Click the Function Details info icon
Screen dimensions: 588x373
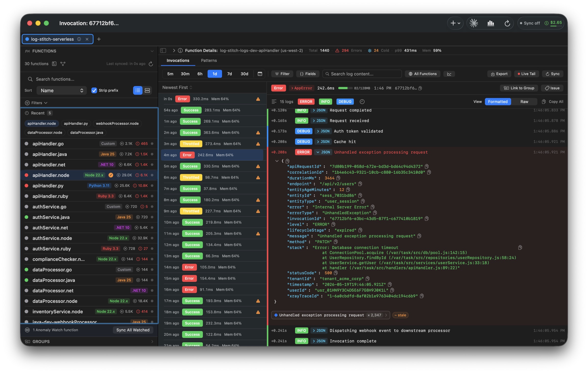[x=180, y=51]
